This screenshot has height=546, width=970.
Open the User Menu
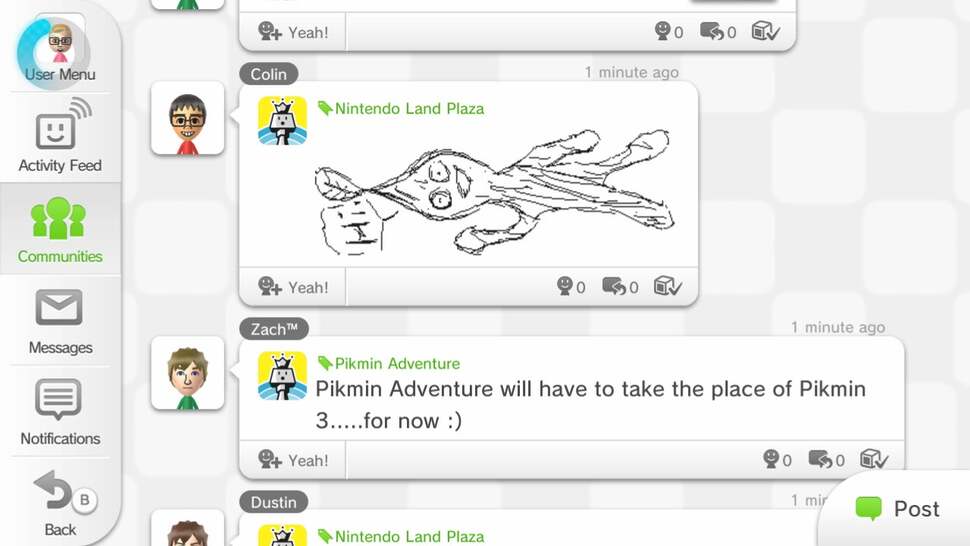point(59,51)
